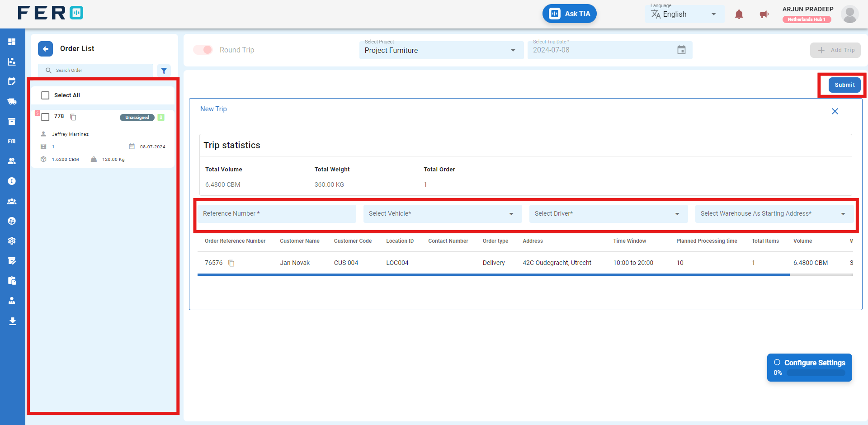868x425 pixels.
Task: Open the clipboard document sidebar icon
Action: coord(12,281)
